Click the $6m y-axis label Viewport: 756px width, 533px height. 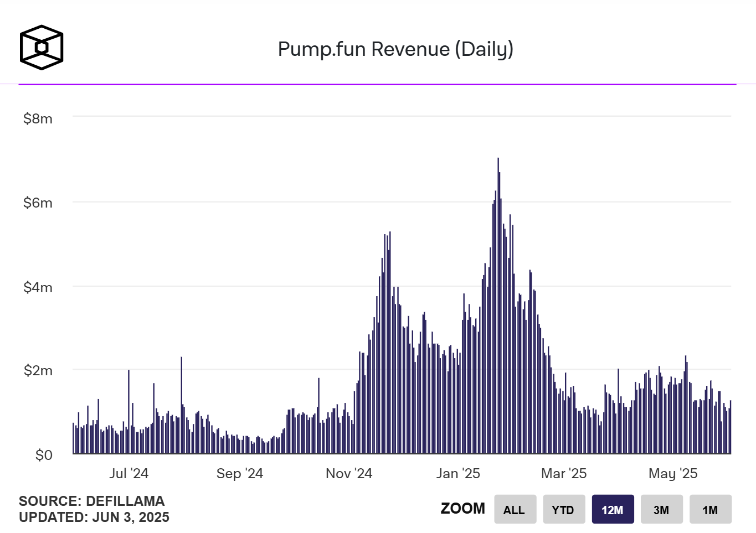38,203
